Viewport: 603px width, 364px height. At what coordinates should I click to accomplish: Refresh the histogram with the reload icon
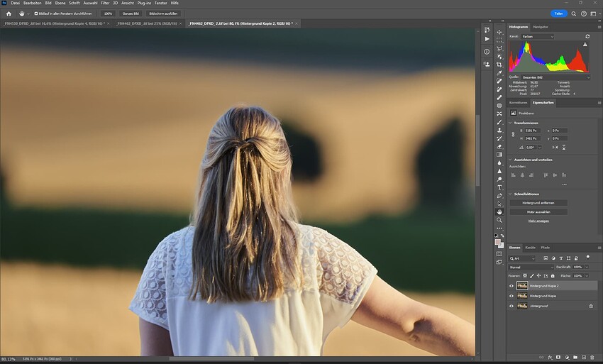click(587, 36)
